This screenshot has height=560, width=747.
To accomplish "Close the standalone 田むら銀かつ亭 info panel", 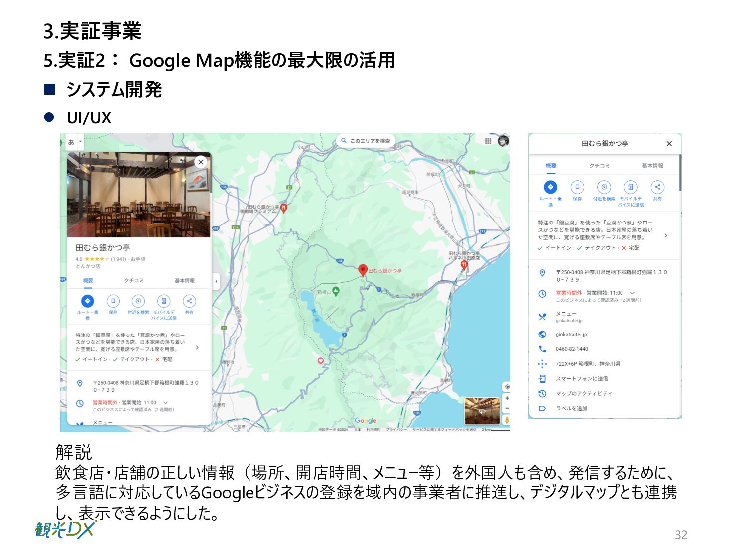I will pyautogui.click(x=669, y=144).
